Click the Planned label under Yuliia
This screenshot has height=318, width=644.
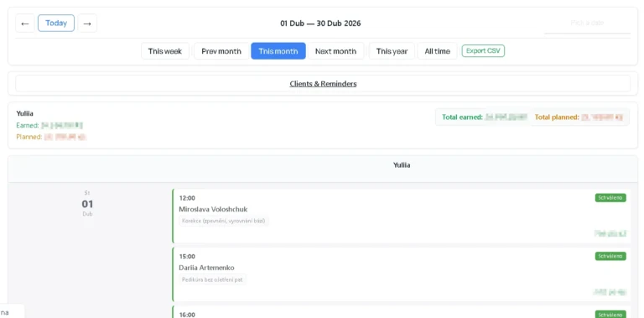[29, 137]
